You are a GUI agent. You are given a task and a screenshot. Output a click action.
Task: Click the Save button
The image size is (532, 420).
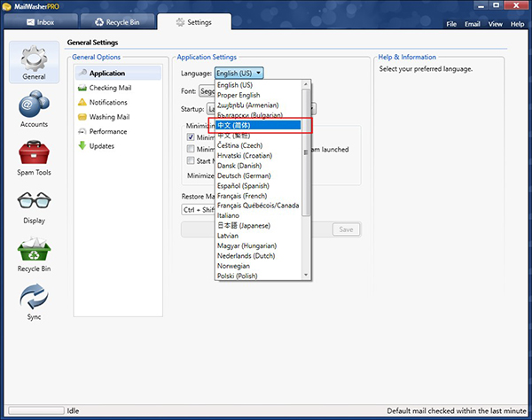point(346,229)
